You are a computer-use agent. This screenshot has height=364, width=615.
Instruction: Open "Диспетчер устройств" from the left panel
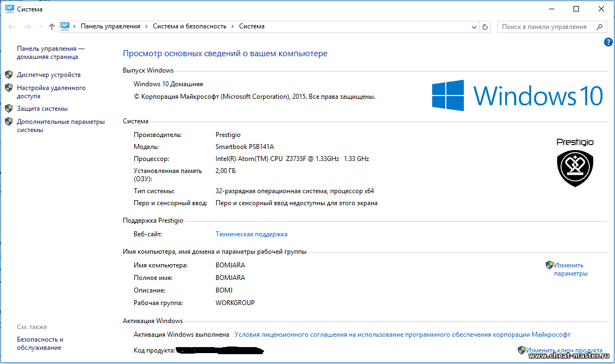pyautogui.click(x=49, y=75)
